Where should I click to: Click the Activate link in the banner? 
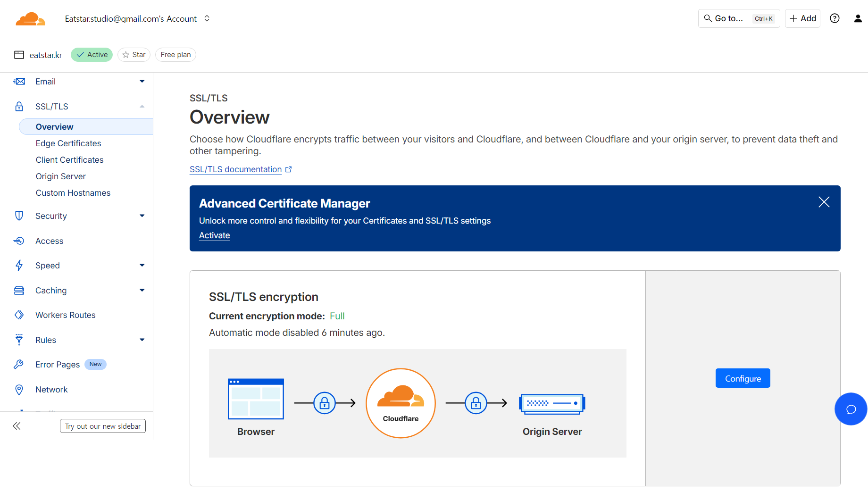tap(214, 235)
